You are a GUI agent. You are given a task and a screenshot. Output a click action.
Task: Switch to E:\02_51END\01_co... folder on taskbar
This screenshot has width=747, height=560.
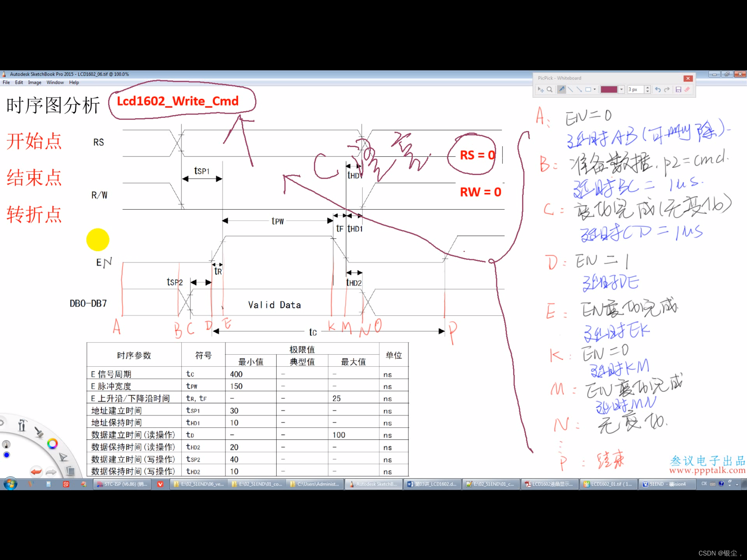[x=257, y=484]
